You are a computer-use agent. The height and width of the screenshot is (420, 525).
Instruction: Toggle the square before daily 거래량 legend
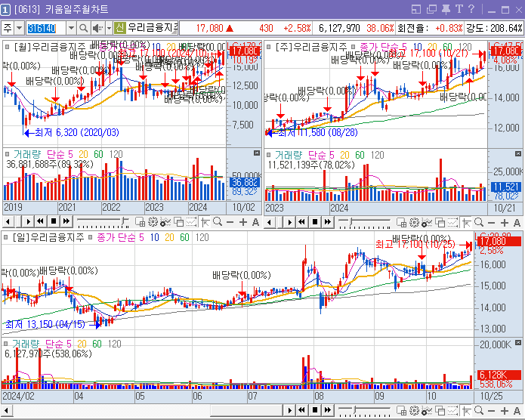click(6, 344)
